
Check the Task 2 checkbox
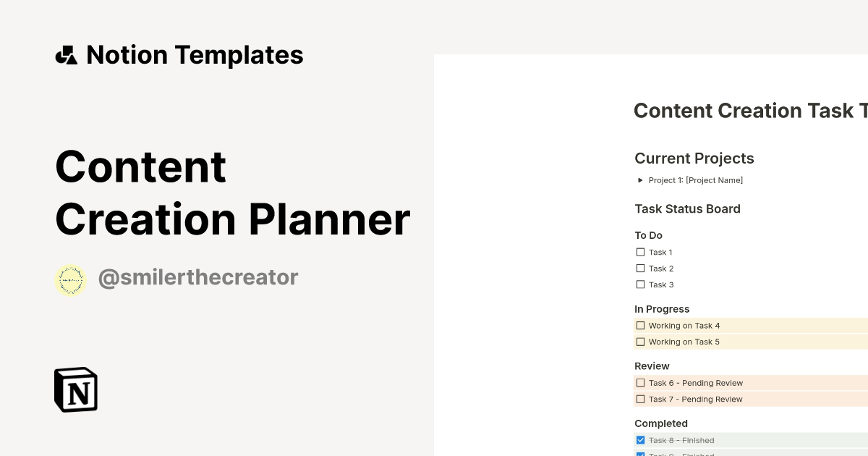[x=641, y=268]
